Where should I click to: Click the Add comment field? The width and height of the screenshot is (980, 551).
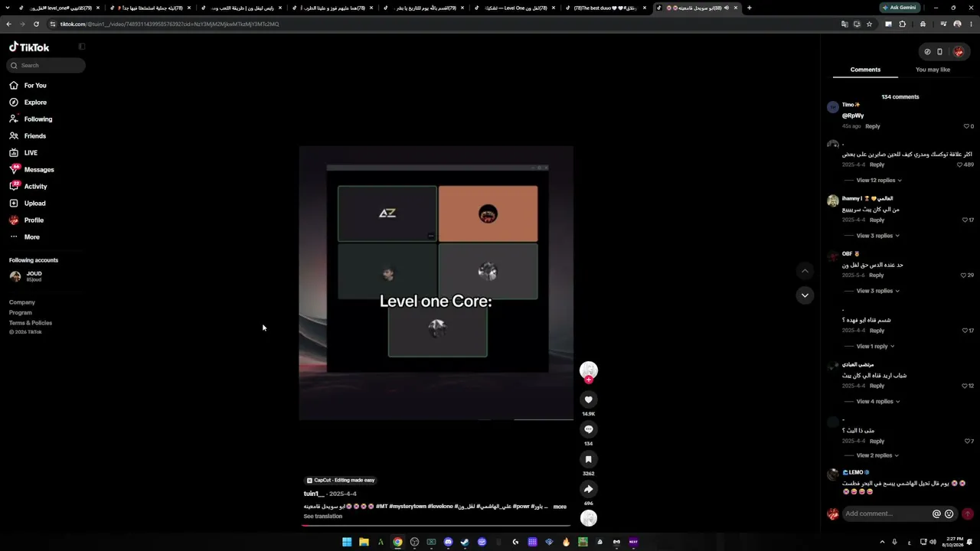tap(886, 514)
